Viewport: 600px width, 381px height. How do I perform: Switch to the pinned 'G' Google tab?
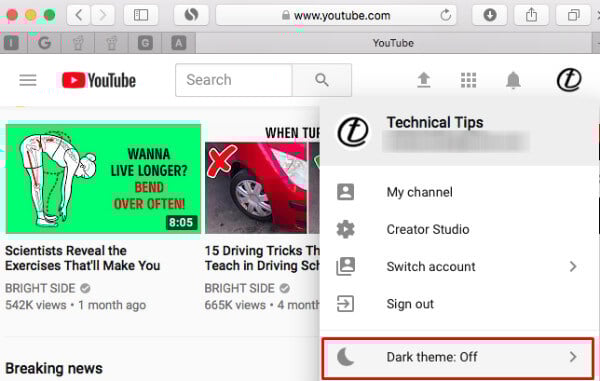44,43
